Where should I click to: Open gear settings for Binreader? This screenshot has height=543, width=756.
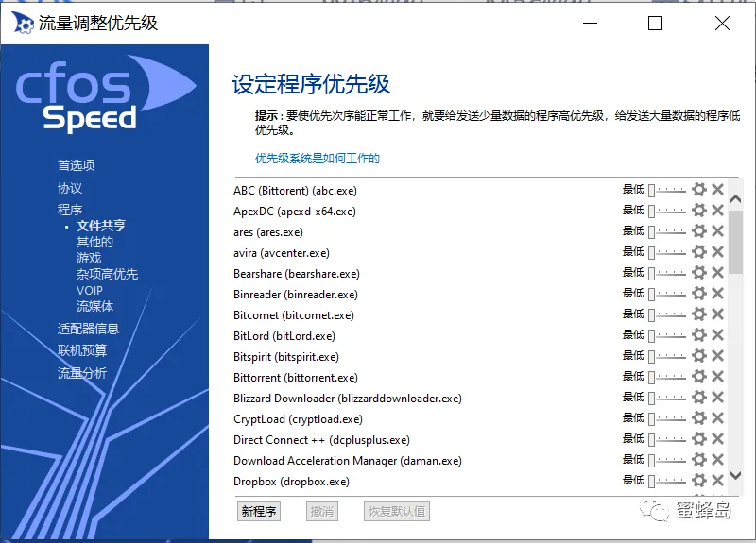(x=699, y=293)
